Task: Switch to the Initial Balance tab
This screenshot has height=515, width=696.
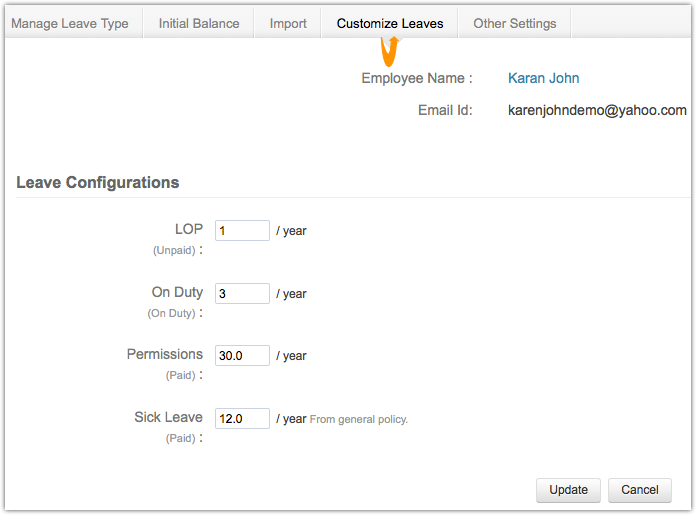Action: point(199,23)
